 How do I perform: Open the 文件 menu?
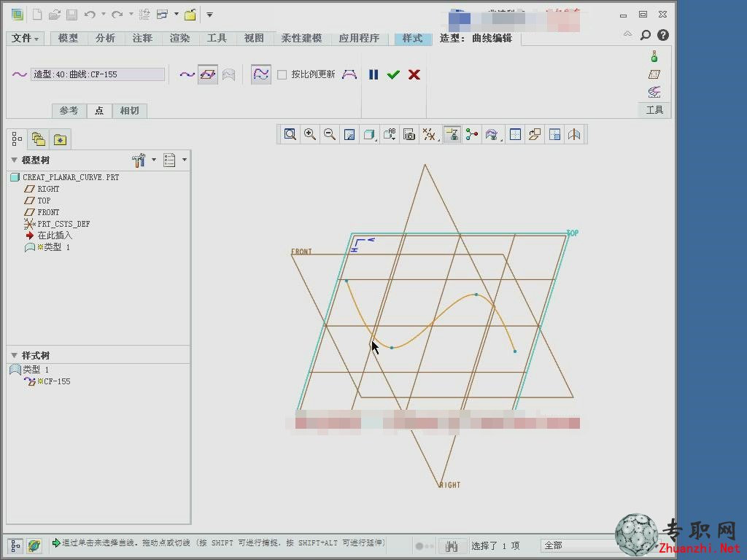tap(25, 38)
